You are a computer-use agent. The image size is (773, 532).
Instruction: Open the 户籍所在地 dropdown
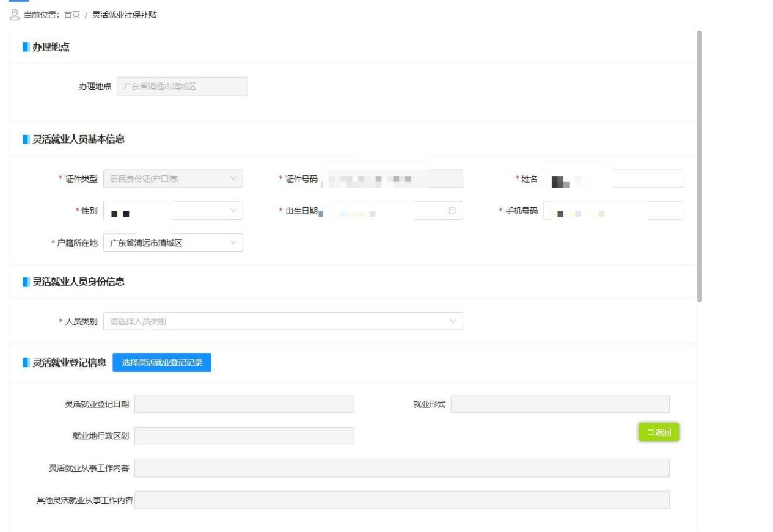click(173, 243)
